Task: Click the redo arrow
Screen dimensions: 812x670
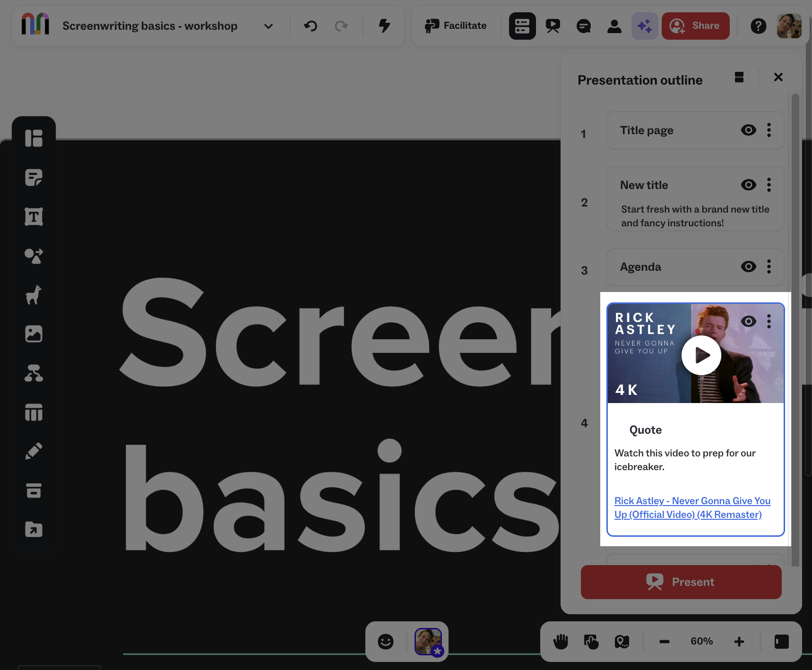Action: (x=341, y=26)
